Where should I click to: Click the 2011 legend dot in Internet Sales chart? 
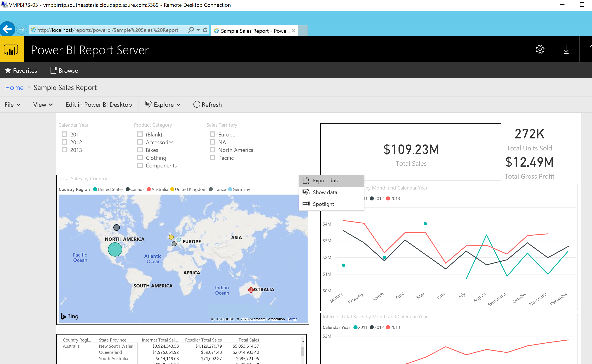tap(355, 327)
